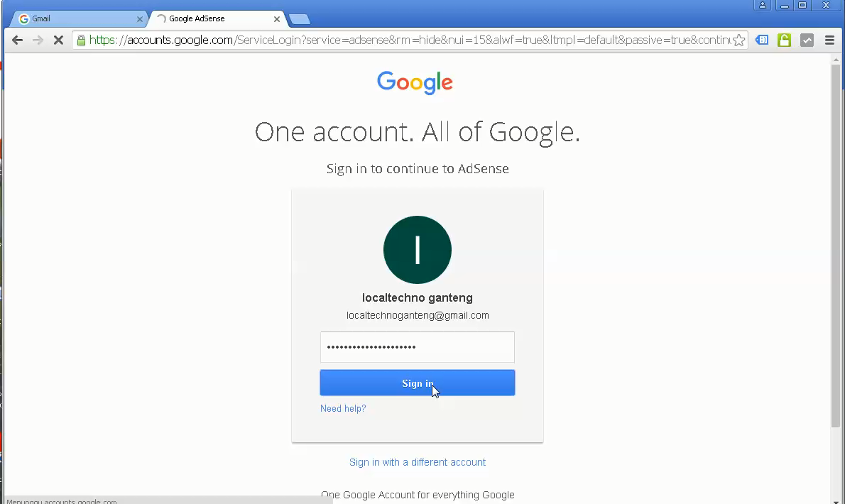Restore the Chrome window size
Screen dimensions: 845x504
click(802, 6)
